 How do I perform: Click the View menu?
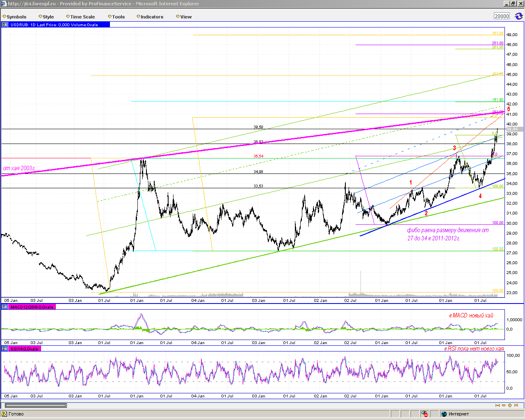pos(183,17)
